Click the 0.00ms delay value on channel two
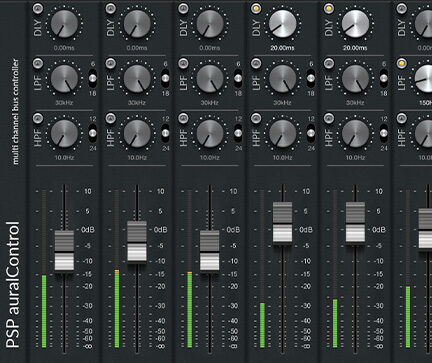Image resolution: width=432 pixels, height=363 pixels. [137, 48]
